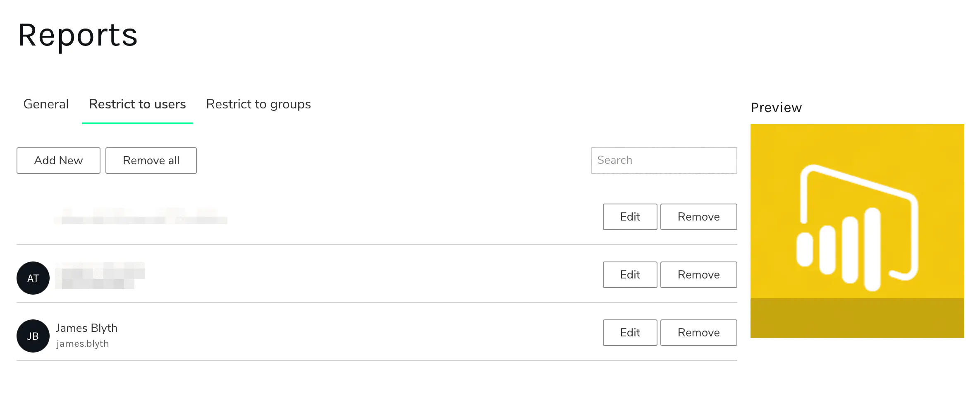Edit the AT user entry
The height and width of the screenshot is (403, 980).
tap(630, 275)
